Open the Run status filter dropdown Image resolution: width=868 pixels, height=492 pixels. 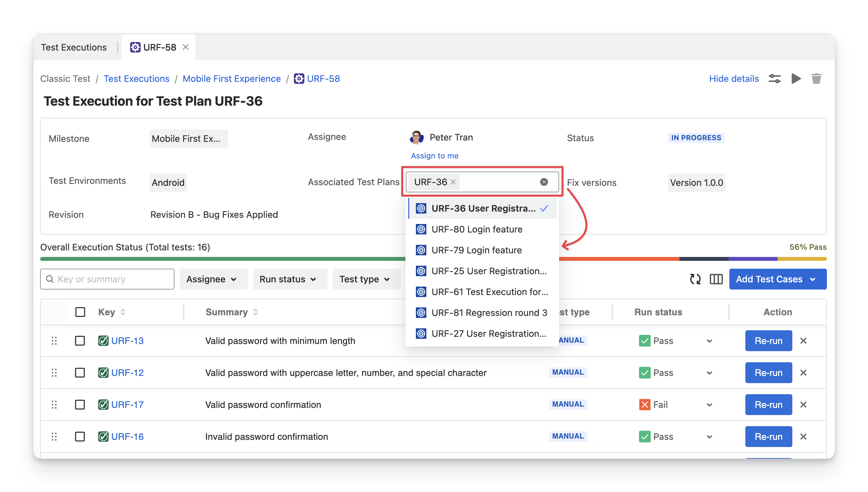pyautogui.click(x=290, y=279)
